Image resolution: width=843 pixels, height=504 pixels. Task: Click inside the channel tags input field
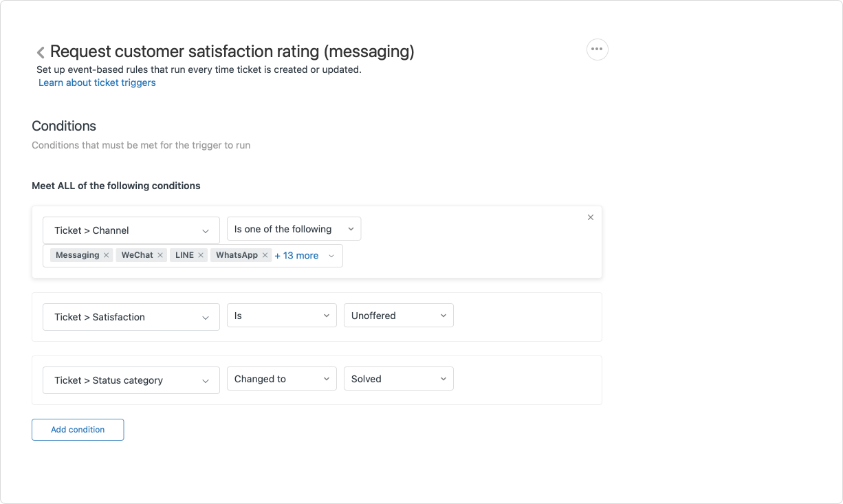click(x=323, y=256)
